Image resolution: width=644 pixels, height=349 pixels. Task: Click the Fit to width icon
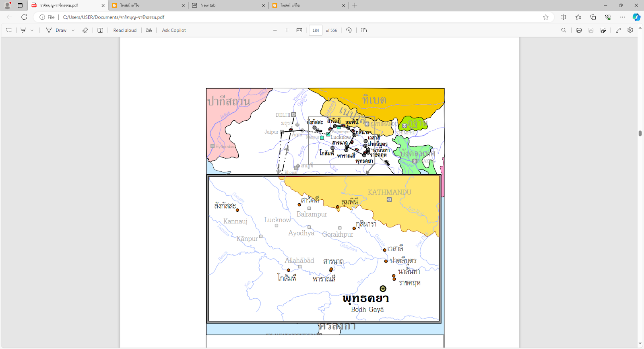click(299, 30)
